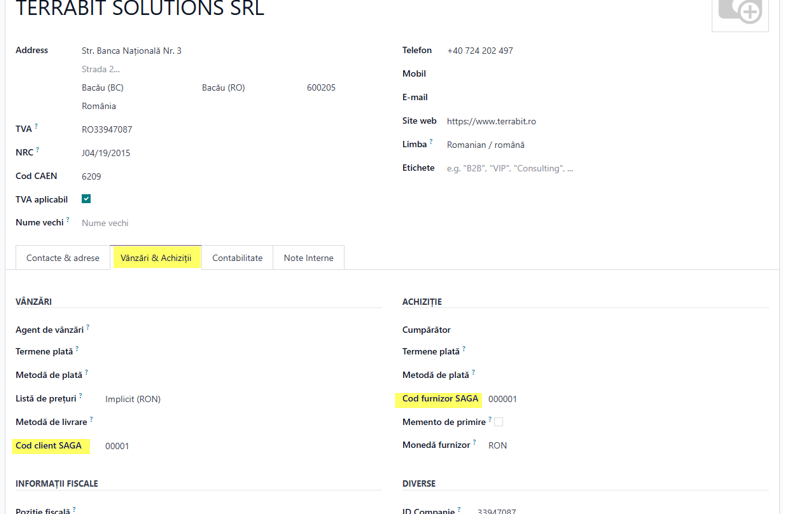791x519 pixels.
Task: Click the help icon beside Nume vechi
Action: pyautogui.click(x=68, y=219)
